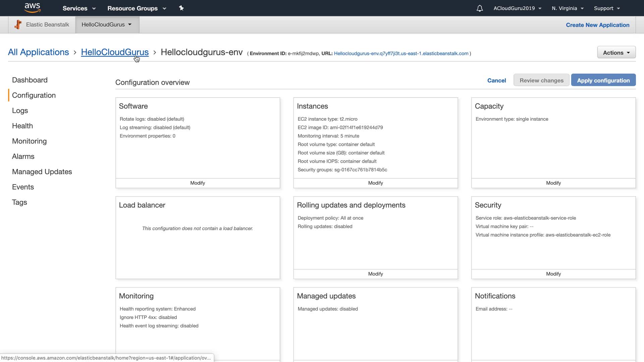Click the Apply configuration button
This screenshot has height=362, width=644.
coord(603,80)
